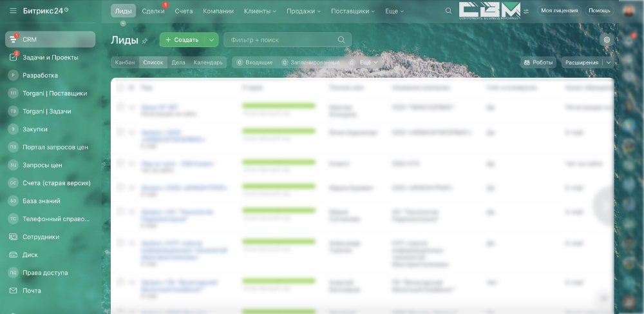644x314 pixels.
Task: Tick the select-all checkbox in the table header
Action: 120,87
